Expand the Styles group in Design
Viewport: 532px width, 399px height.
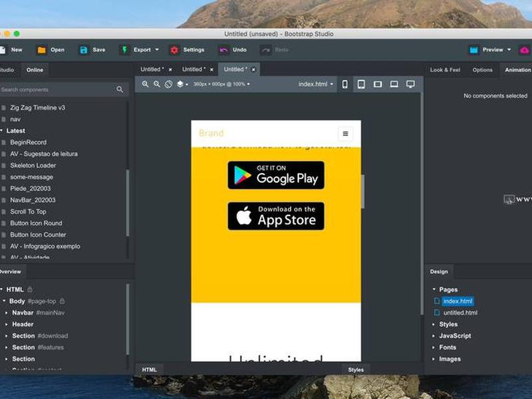(434, 325)
